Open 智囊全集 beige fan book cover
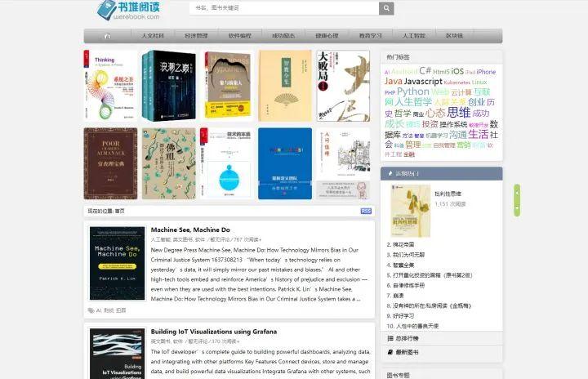Viewport: 588px width, 379px height. pos(285,86)
